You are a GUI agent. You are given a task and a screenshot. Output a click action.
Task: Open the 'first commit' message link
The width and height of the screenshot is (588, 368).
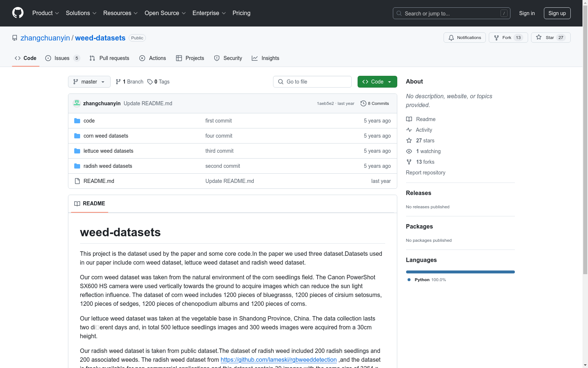(219, 121)
